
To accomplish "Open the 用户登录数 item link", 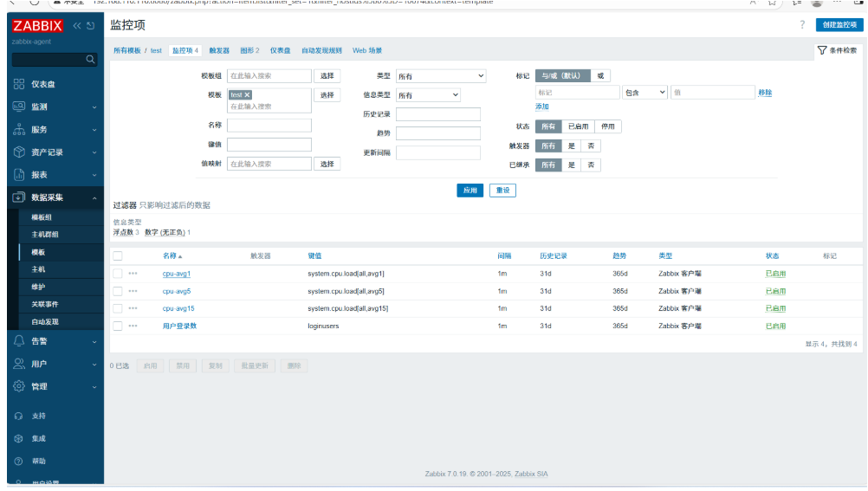I will 179,326.
